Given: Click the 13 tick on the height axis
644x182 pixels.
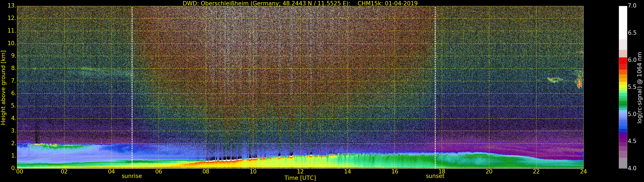Looking at the screenshot, I should (x=11, y=6).
